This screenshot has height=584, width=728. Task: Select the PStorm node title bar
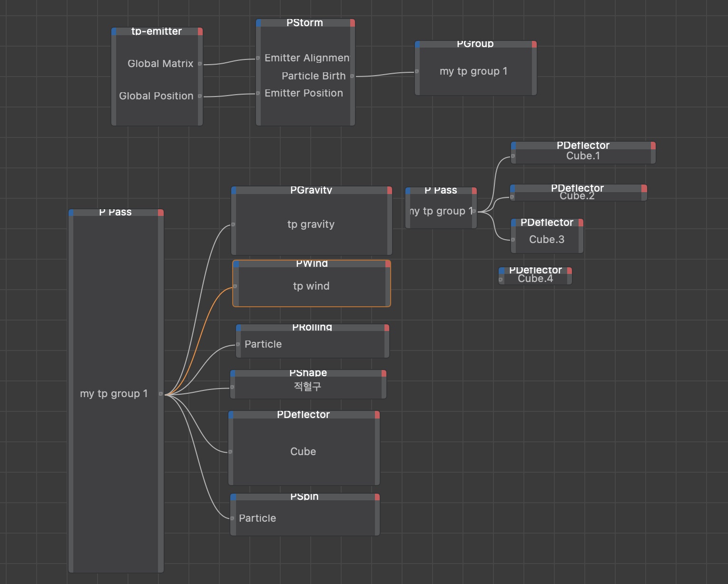coord(305,23)
